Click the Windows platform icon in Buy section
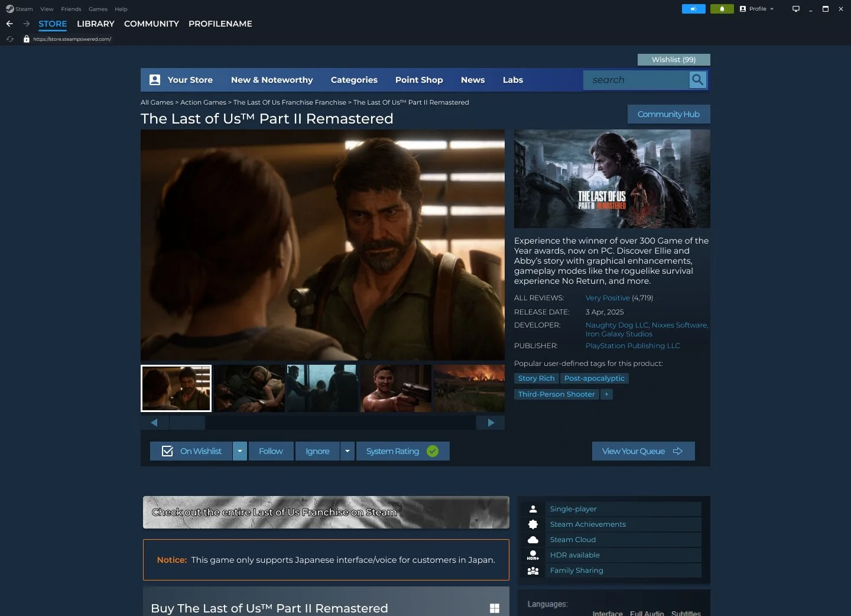The height and width of the screenshot is (616, 851). click(495, 608)
